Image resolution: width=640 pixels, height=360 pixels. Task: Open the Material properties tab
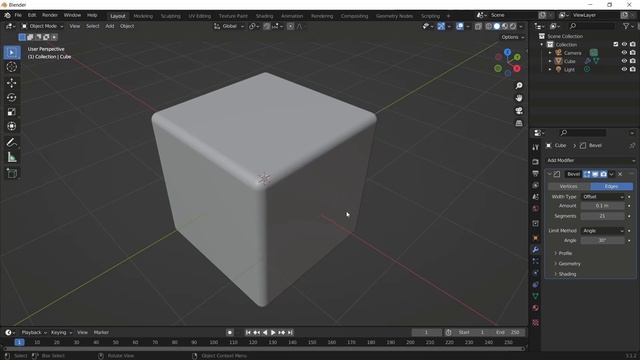pos(536,308)
